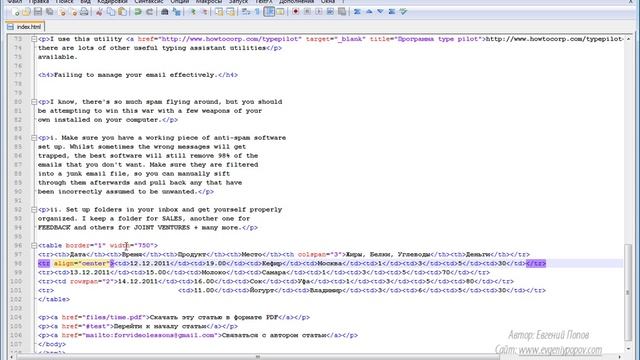Open the Файл menu
Image resolution: width=640 pixels, height=360 pixels.
point(15,2)
